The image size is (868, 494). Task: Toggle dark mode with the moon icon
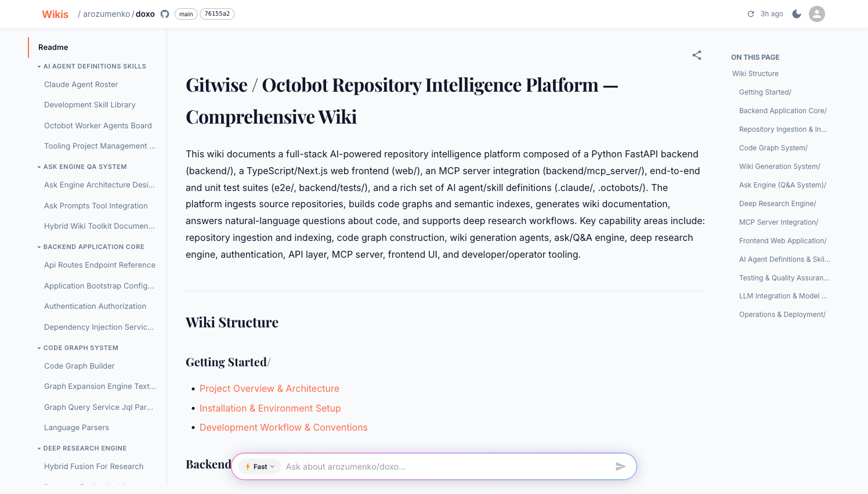coord(797,13)
